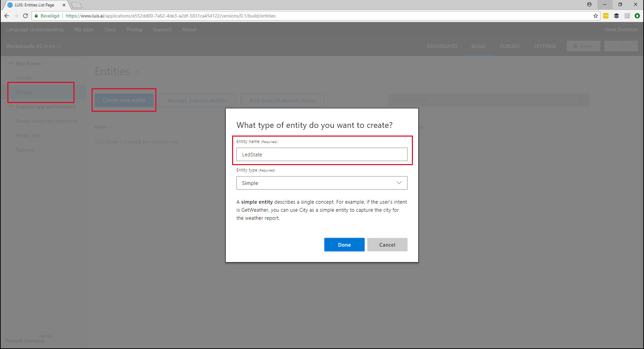
Task: Confirm entity with Done button
Action: tap(344, 245)
